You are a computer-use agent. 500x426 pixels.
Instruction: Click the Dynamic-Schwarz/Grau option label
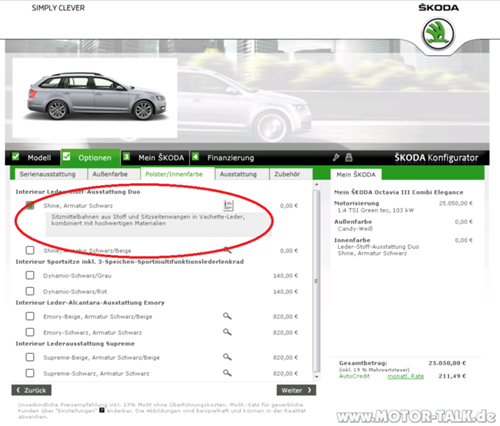[77, 276]
